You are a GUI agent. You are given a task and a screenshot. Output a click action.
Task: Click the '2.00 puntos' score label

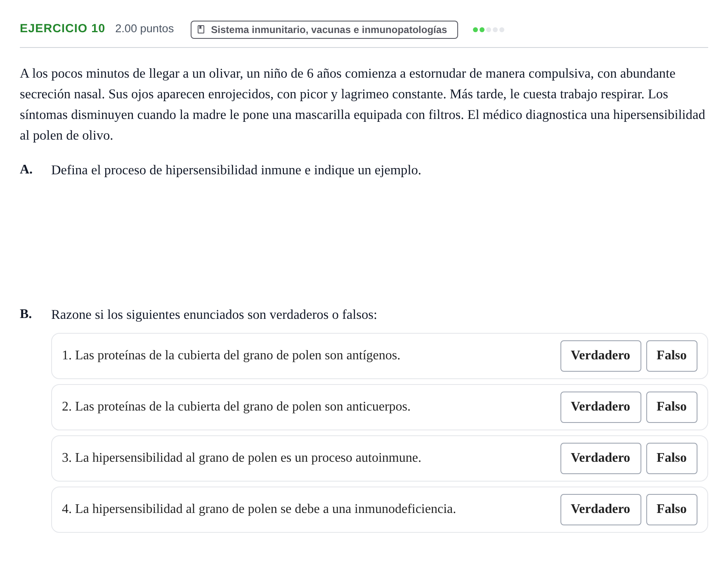[144, 28]
